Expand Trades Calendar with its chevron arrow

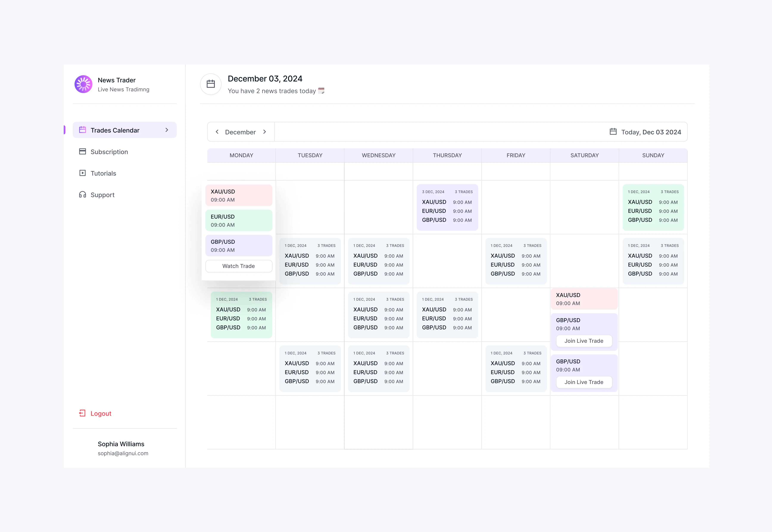point(167,130)
